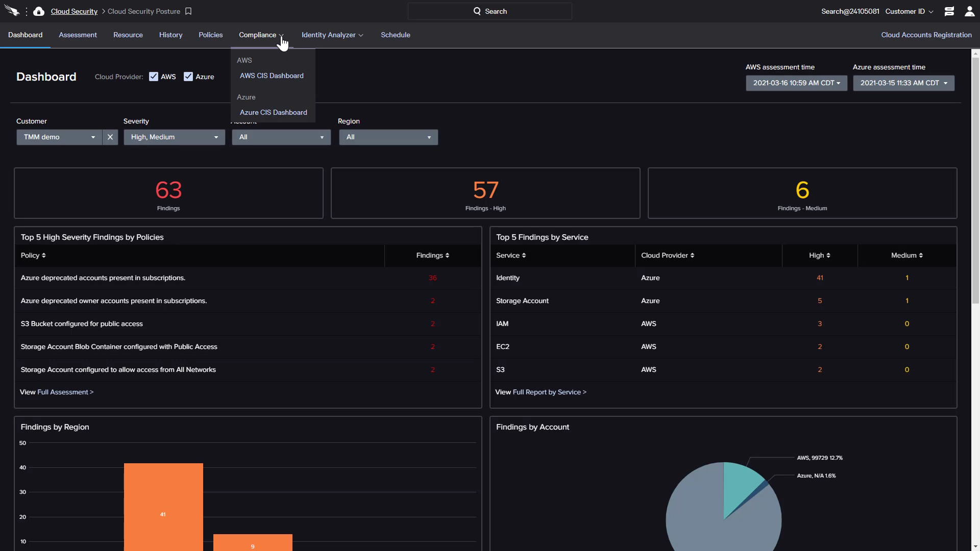Collapse the Compliance menu
The height and width of the screenshot is (551, 980).
click(x=261, y=35)
